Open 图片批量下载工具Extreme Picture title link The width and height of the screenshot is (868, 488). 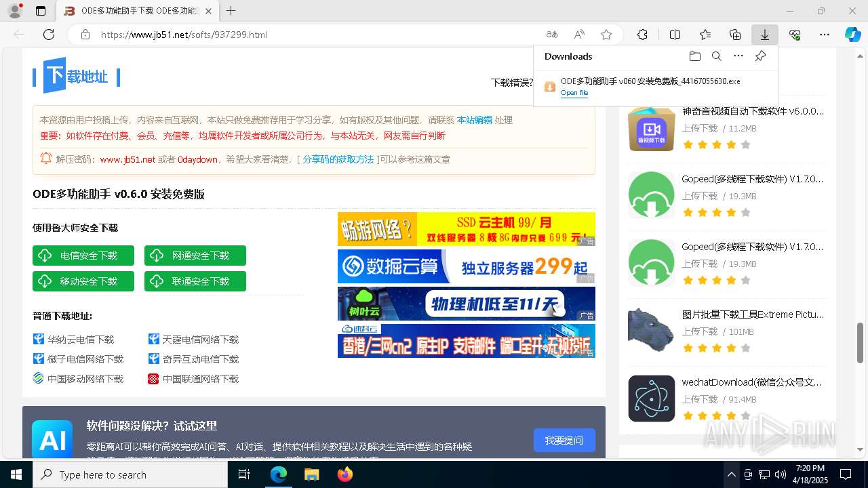(x=753, y=314)
